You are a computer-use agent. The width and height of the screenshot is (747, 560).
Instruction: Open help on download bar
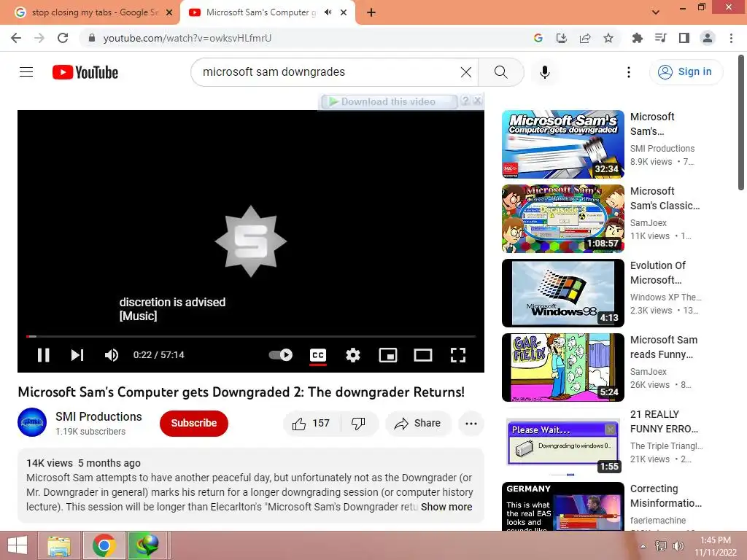click(x=465, y=101)
